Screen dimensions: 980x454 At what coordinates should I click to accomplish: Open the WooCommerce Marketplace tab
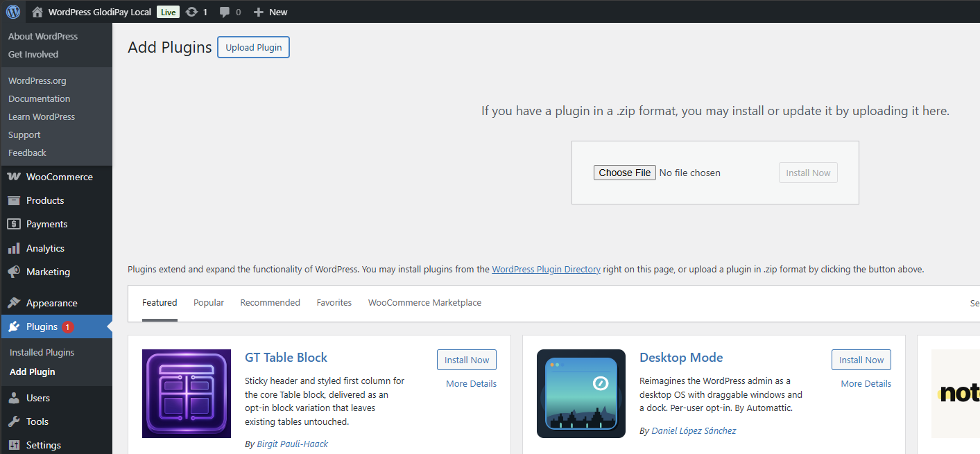tap(424, 303)
